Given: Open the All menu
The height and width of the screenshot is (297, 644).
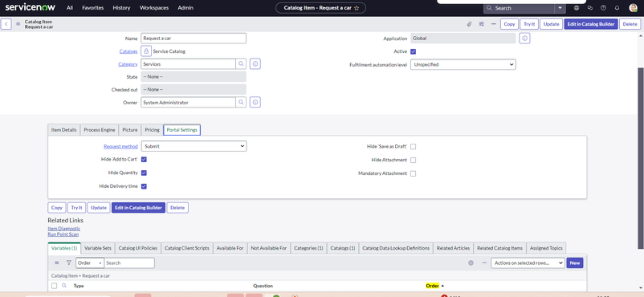Looking at the screenshot, I should tap(70, 8).
